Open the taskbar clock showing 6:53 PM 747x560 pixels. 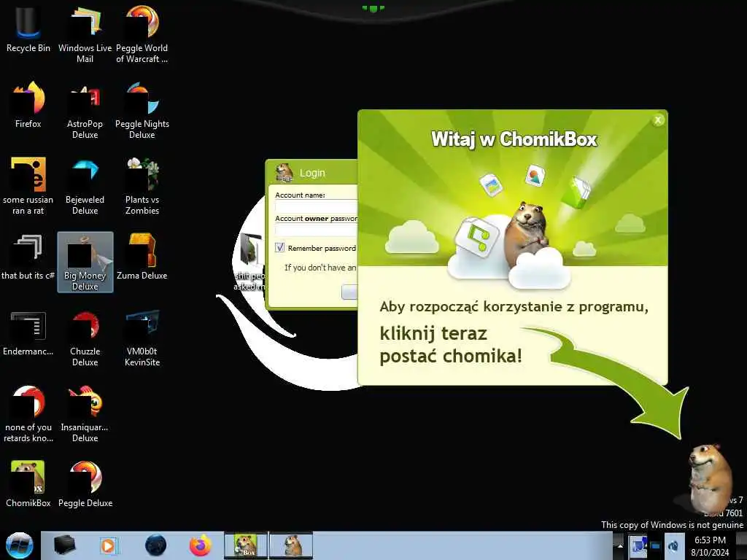point(710,546)
